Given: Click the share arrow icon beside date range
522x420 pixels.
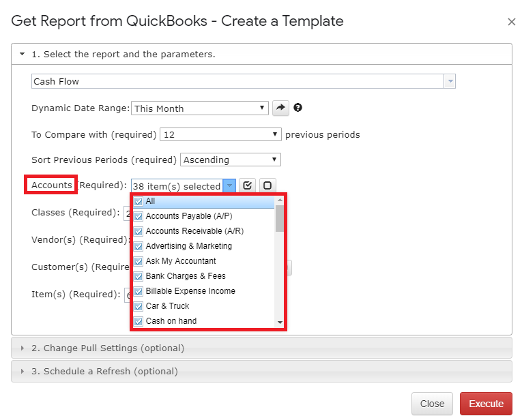Looking at the screenshot, I should (x=280, y=108).
